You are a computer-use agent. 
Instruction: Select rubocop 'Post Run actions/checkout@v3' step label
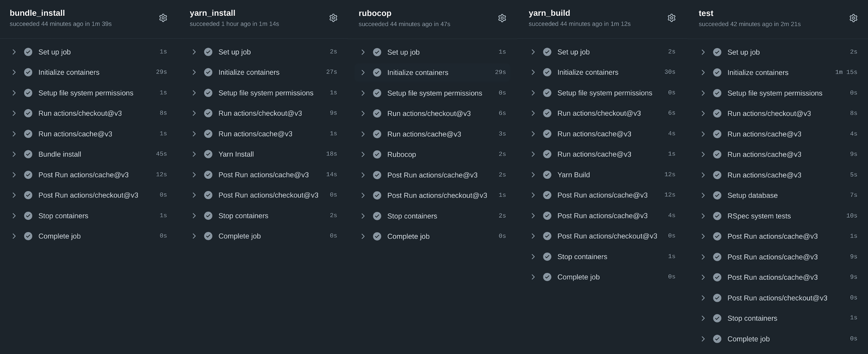(437, 195)
